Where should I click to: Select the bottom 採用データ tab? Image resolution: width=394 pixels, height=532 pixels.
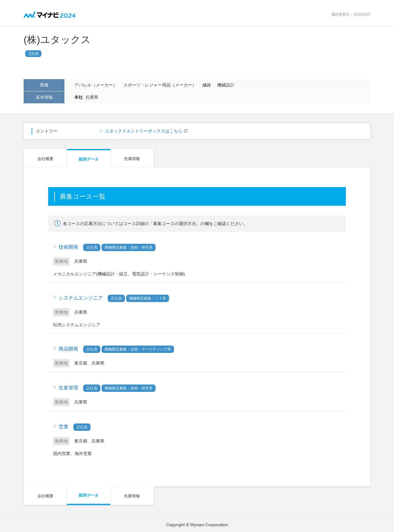coord(88,496)
